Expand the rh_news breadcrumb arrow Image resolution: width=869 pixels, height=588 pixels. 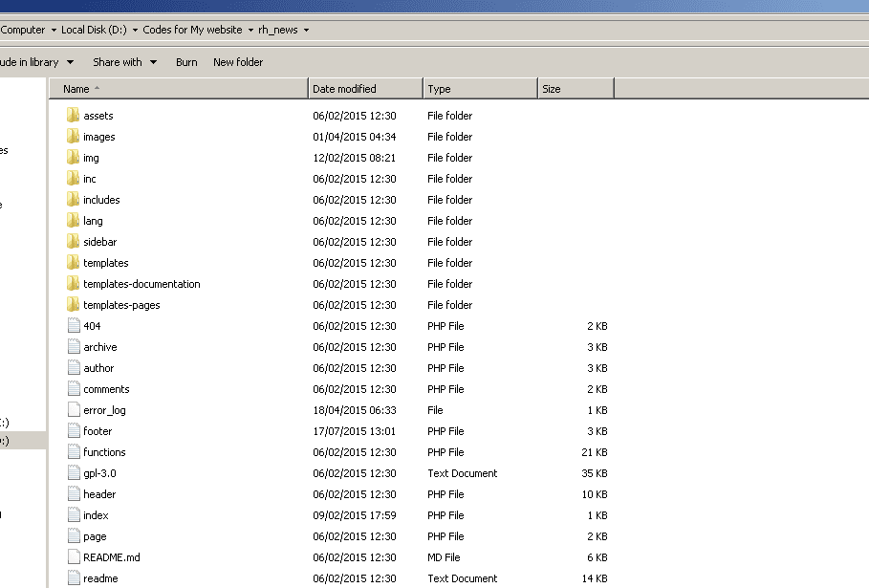pyautogui.click(x=306, y=31)
